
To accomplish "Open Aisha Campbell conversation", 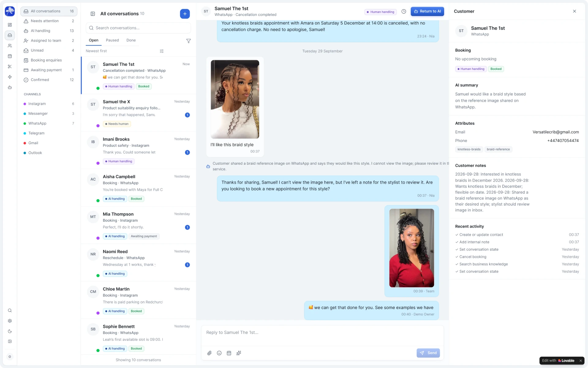I will pyautogui.click(x=138, y=188).
